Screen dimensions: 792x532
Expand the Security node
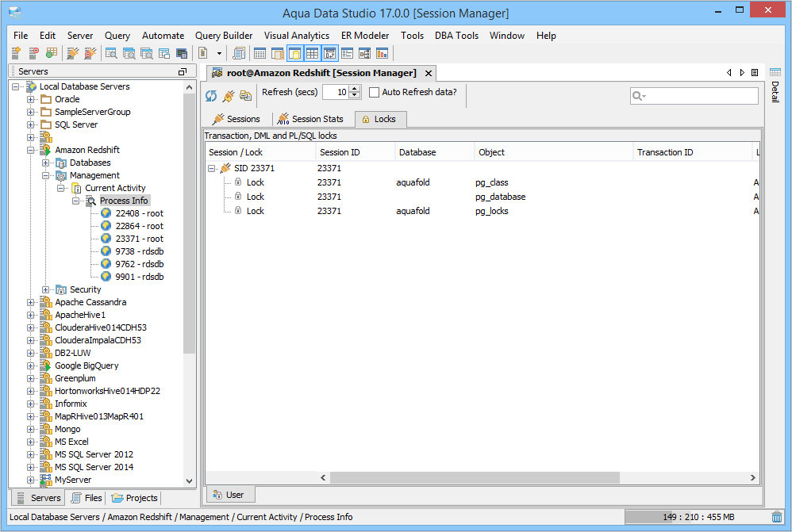[x=45, y=289]
